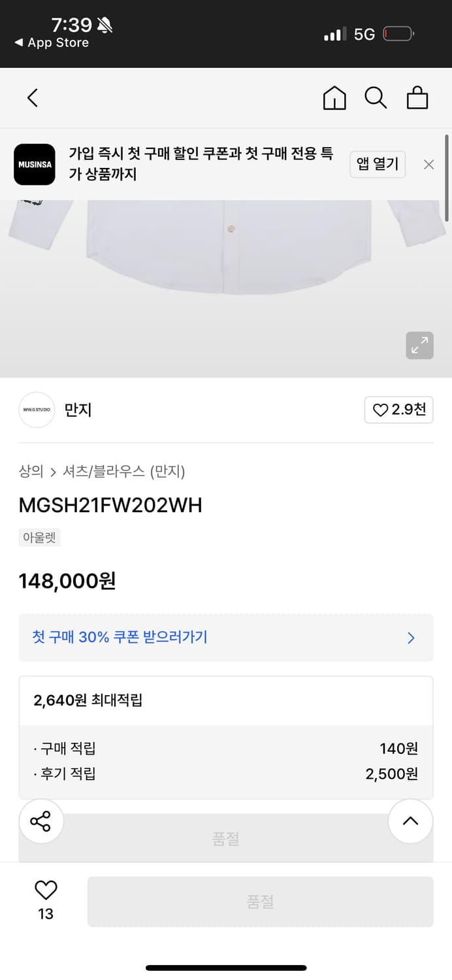452x980 pixels.
Task: Tap the MUSINSA logo in the banner
Action: (34, 164)
